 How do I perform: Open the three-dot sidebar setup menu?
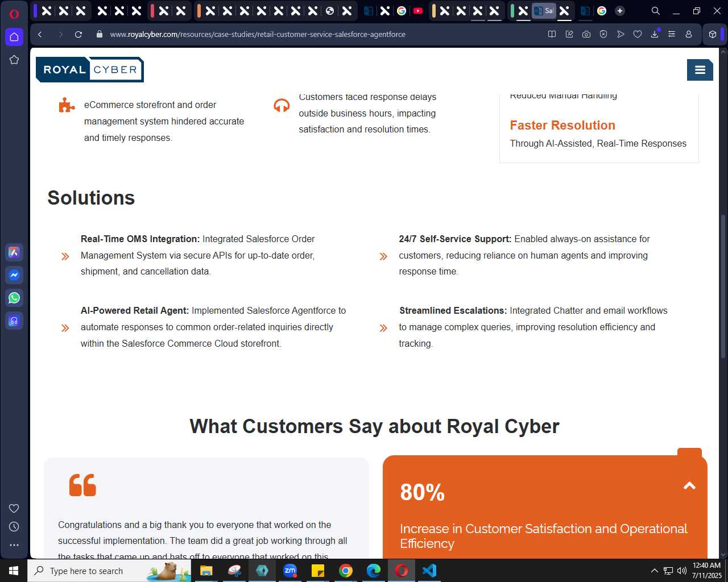pos(14,544)
